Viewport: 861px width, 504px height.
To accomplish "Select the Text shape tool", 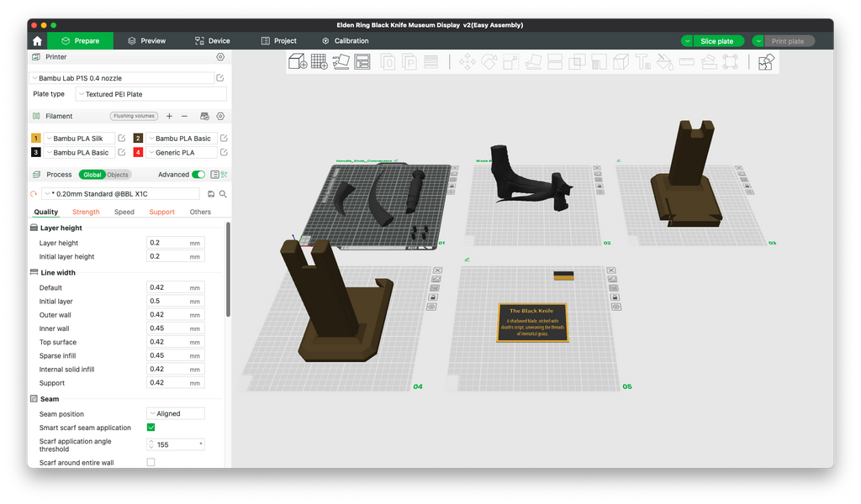I will click(643, 61).
